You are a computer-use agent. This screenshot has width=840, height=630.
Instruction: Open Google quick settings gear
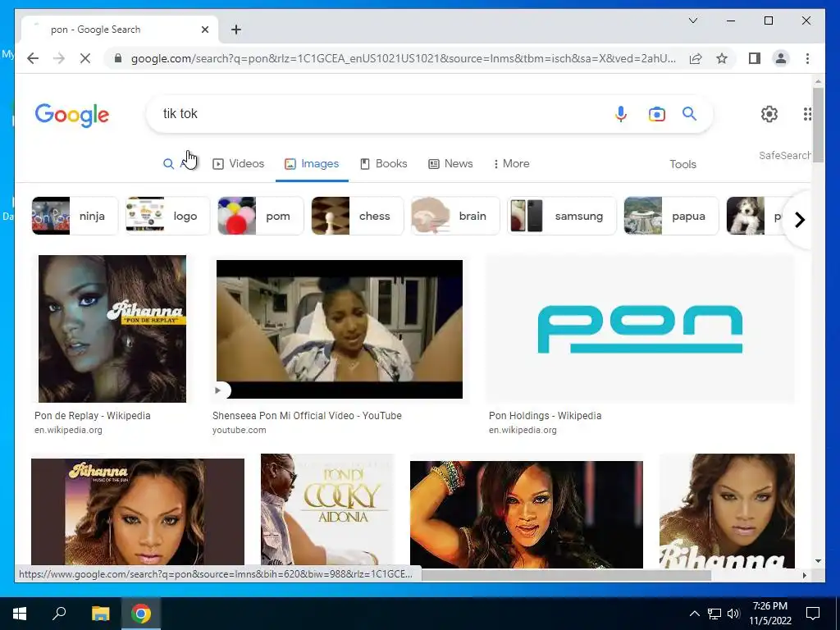[769, 114]
